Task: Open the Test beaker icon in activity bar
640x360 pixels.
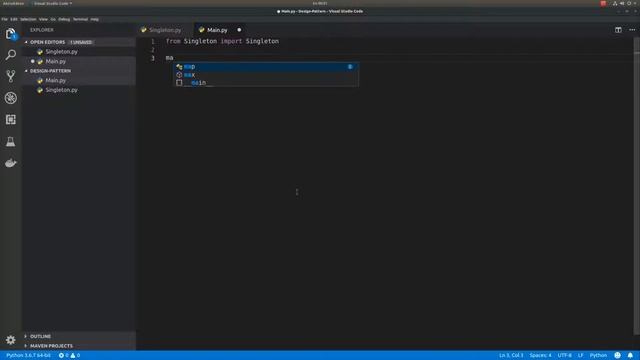Action: (11, 142)
